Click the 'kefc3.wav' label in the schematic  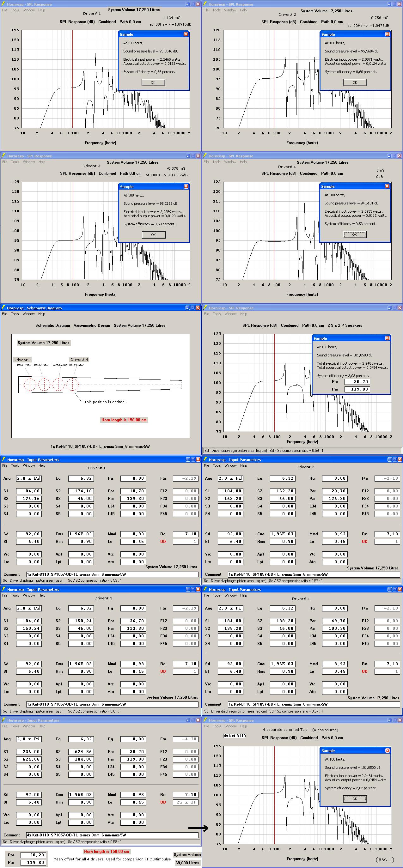[59, 365]
